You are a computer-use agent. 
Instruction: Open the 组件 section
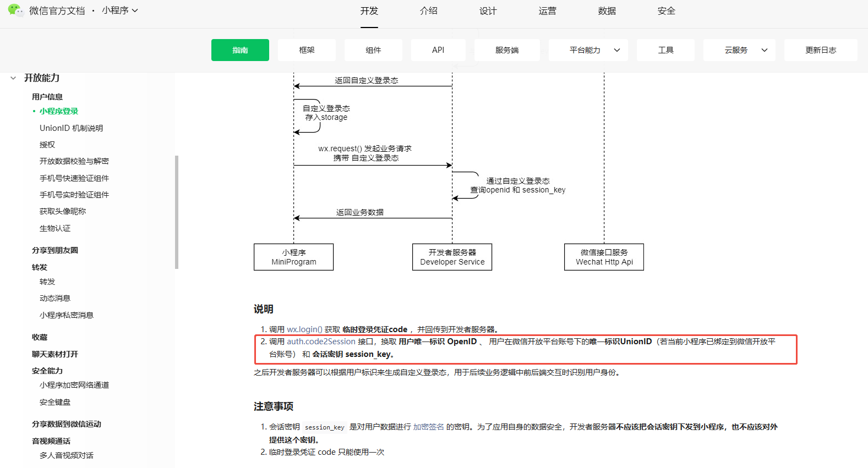pos(373,50)
